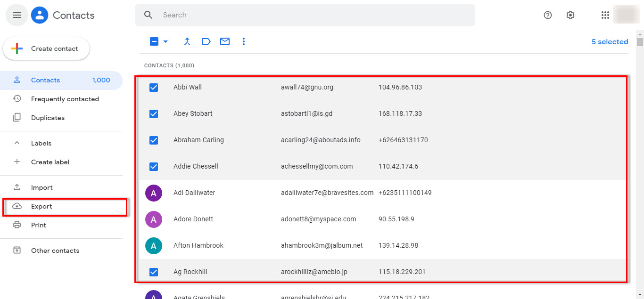Click the search magnifier icon
This screenshot has height=299, width=644.
148,15
